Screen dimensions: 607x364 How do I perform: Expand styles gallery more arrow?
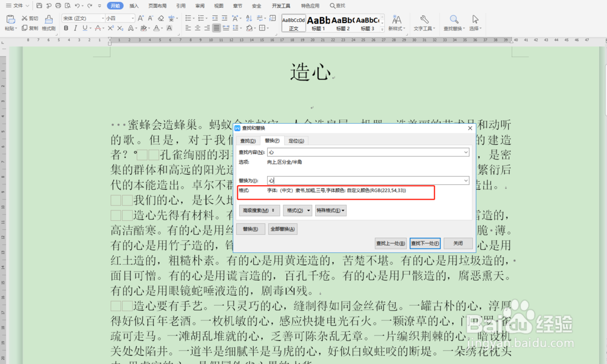coord(382,29)
